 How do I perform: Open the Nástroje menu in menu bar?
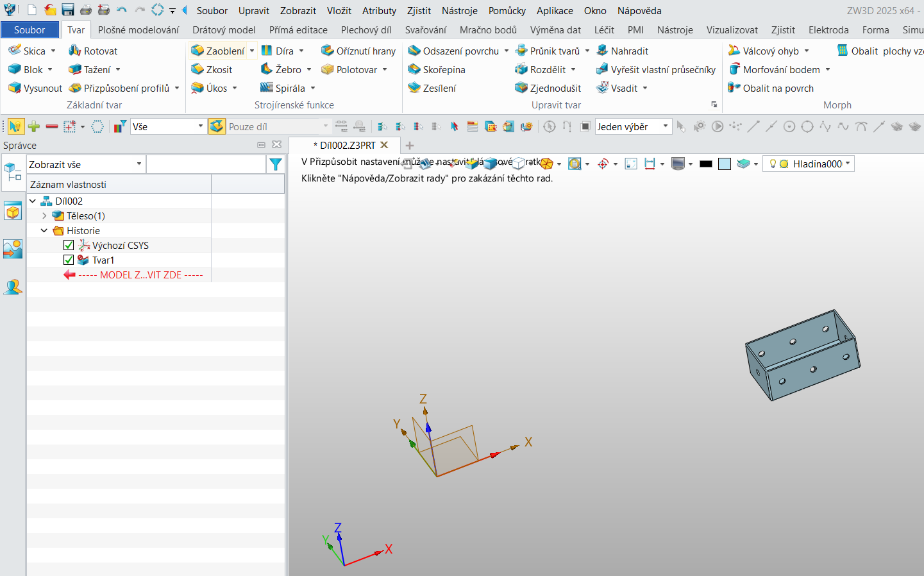point(460,10)
